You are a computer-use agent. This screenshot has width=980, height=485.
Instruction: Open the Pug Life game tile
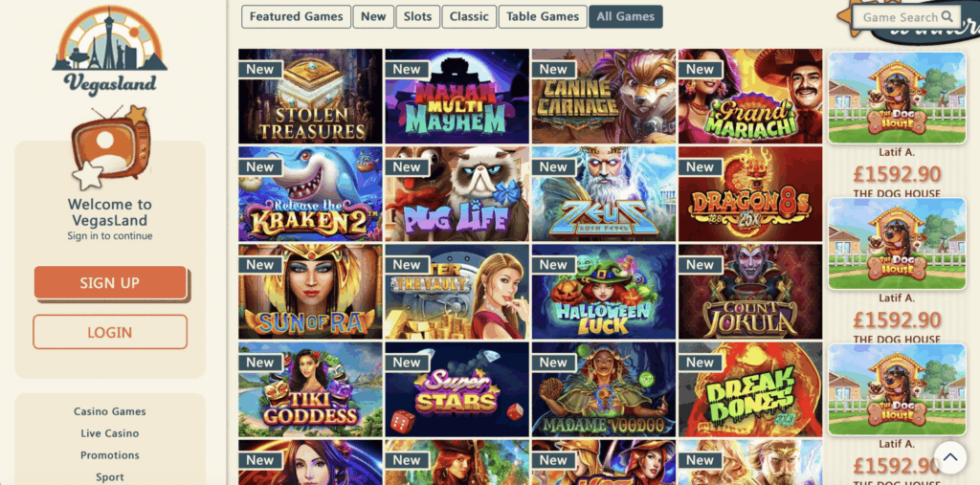coord(457,194)
